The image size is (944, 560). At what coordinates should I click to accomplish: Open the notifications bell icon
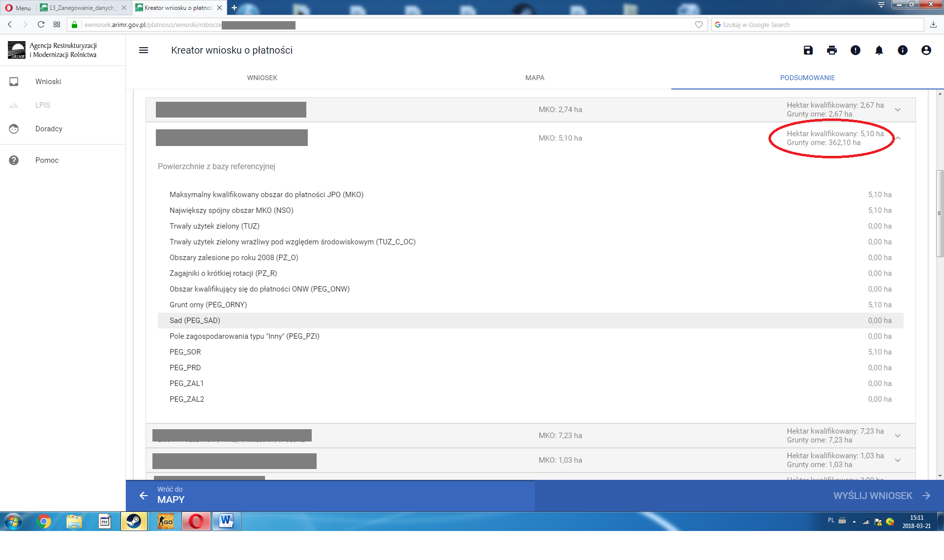tap(879, 50)
